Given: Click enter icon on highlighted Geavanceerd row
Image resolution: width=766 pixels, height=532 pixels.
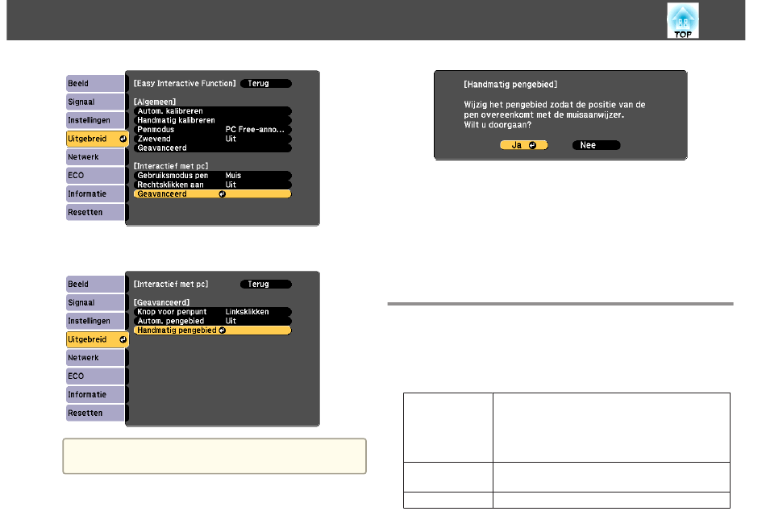Looking at the screenshot, I should pos(223,194).
